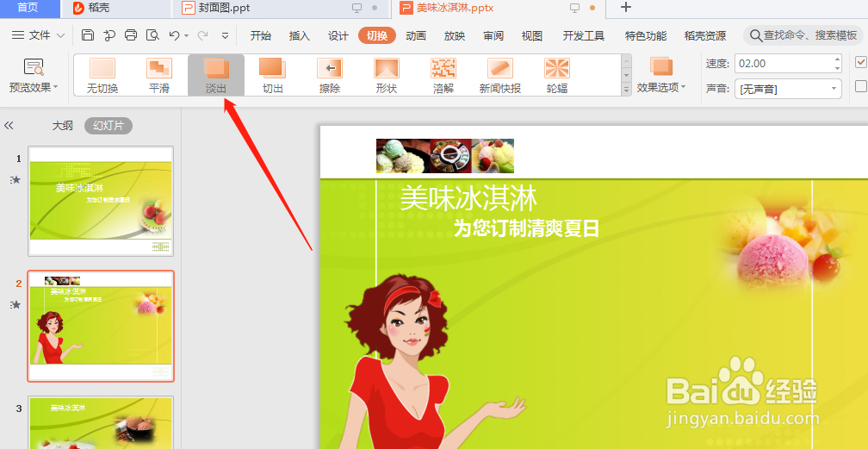Select the 新闻快报 newsflash transition

[500, 75]
